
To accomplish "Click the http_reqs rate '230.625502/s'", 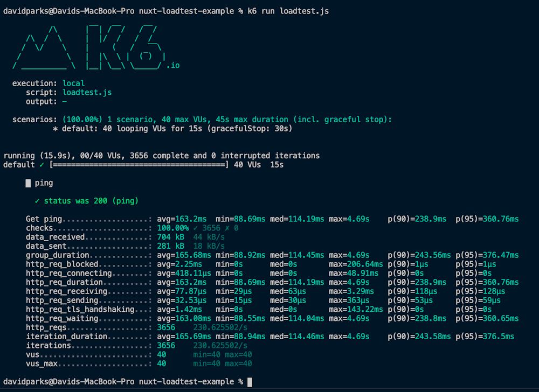I will [x=220, y=327].
